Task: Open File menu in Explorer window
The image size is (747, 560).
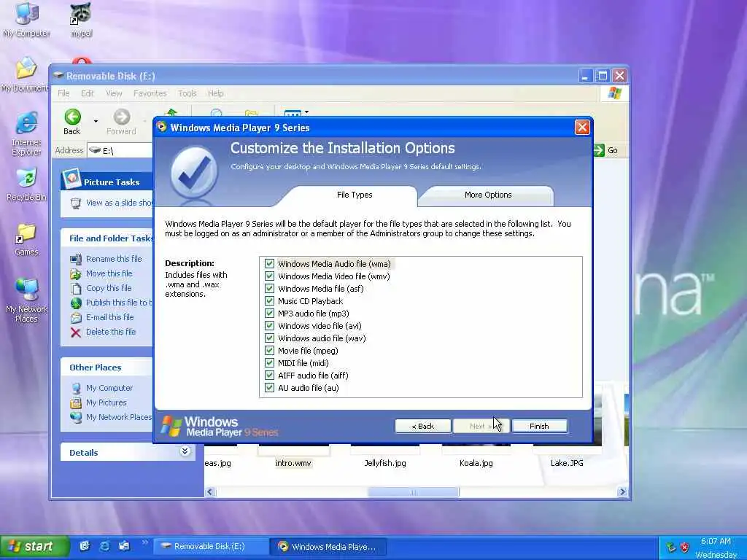Action: tap(63, 93)
